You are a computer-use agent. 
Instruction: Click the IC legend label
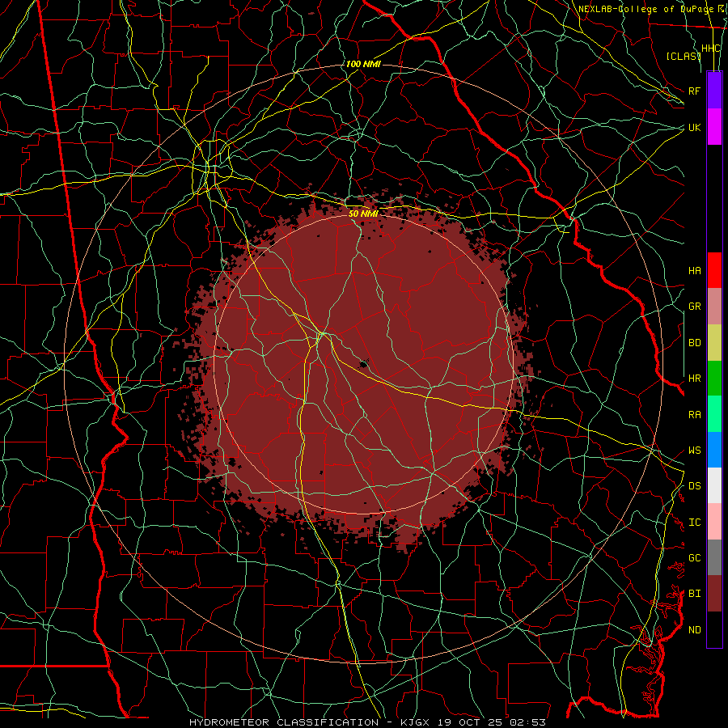[695, 523]
